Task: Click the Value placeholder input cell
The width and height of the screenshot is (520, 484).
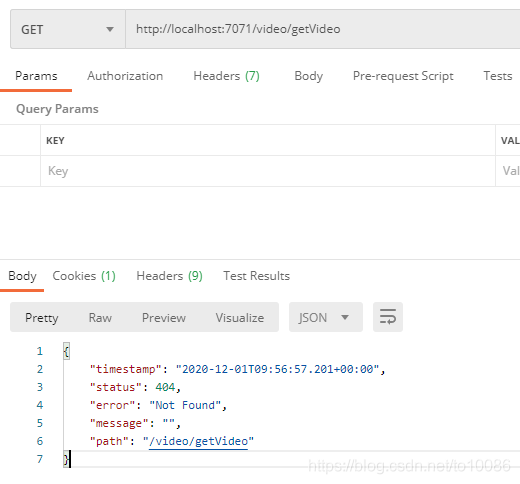Action: pos(508,171)
